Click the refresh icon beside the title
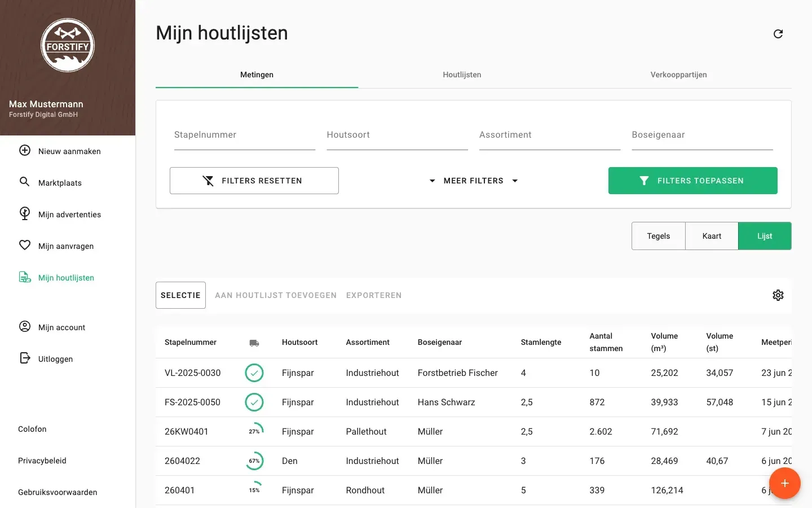Viewport: 812px width, 508px height. [x=778, y=34]
